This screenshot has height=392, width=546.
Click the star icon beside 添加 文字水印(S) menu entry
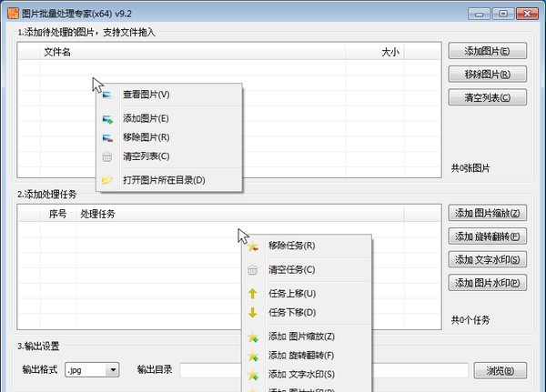[x=253, y=375]
